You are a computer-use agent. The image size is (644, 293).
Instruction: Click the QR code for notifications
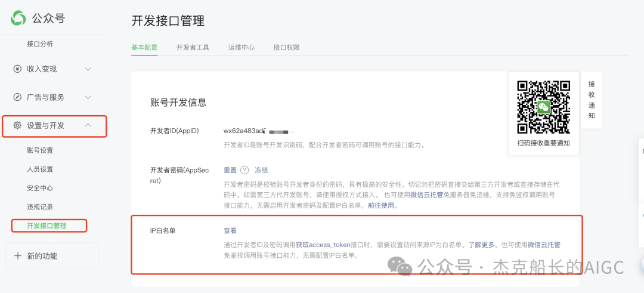543,107
